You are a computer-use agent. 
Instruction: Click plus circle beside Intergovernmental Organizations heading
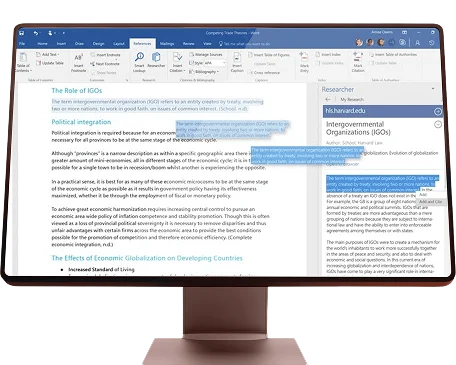438,125
